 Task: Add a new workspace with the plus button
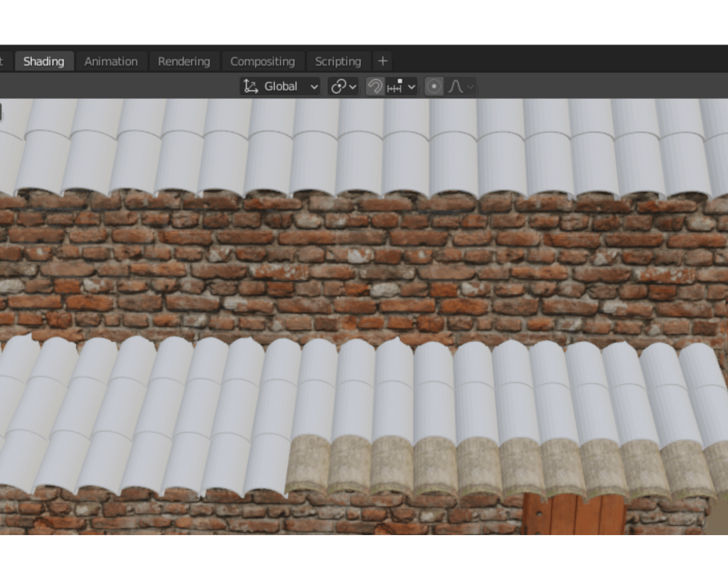pos(382,61)
